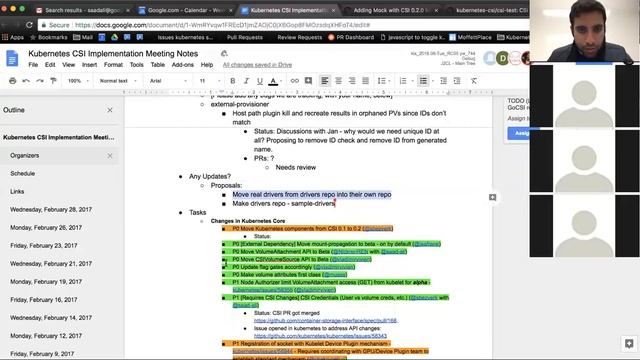Switch to the Google.com - Calendar browser tab
The height and width of the screenshot is (360, 640).
click(x=186, y=10)
